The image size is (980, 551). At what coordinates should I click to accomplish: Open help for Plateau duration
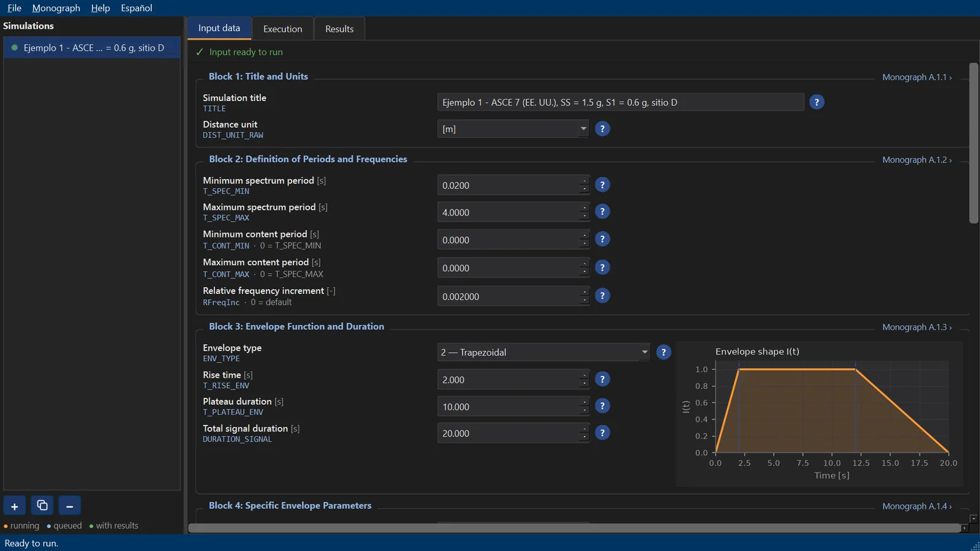[x=602, y=406]
